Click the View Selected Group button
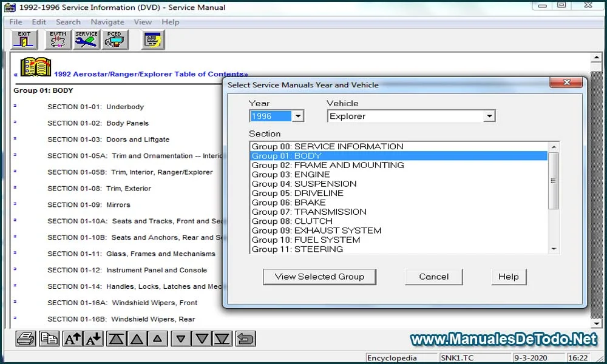Image resolution: width=607 pixels, height=364 pixels. 319,277
